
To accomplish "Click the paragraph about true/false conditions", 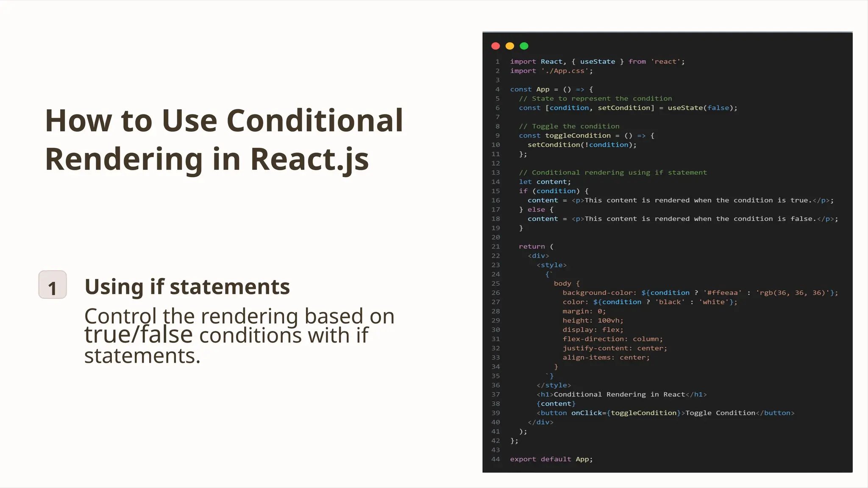I will coord(239,335).
